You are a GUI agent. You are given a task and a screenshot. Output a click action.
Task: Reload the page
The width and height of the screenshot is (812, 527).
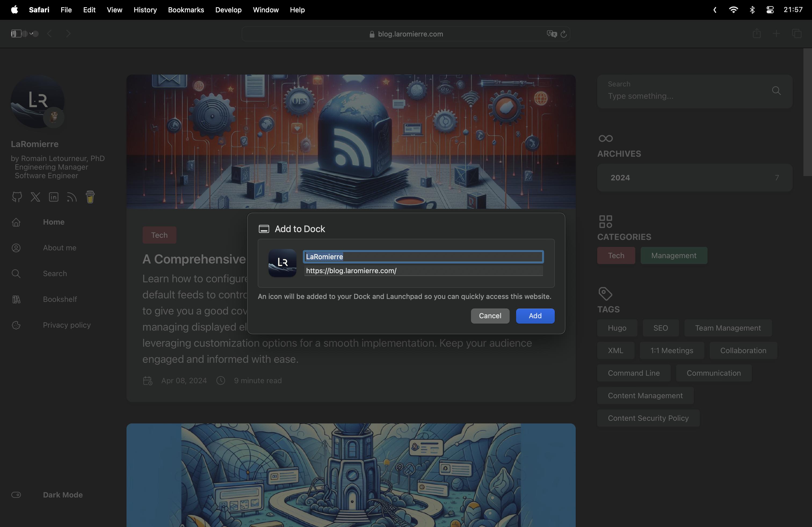[x=564, y=34]
